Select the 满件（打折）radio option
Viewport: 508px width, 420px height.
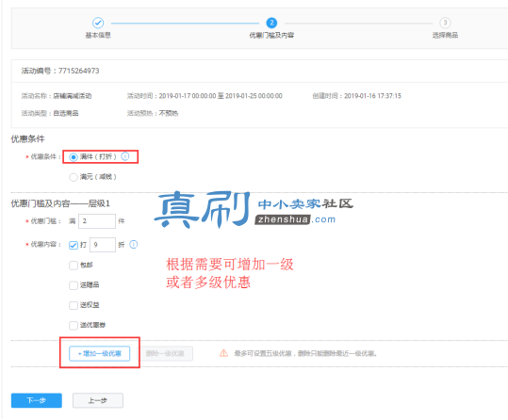(x=74, y=157)
